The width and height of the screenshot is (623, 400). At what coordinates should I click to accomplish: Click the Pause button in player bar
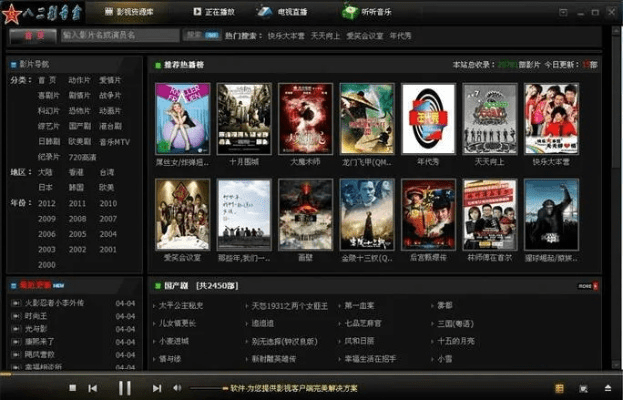coord(125,388)
